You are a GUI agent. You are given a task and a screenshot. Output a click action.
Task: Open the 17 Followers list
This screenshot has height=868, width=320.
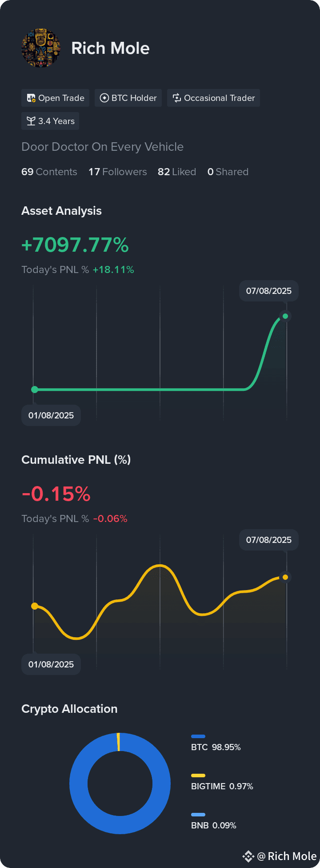[118, 172]
